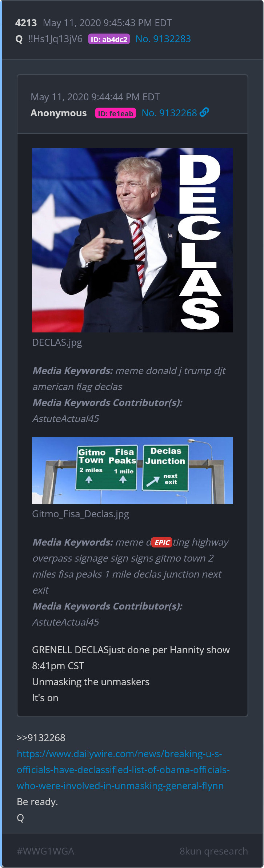
Task: Click the DECLAS.jpg file name caption
Action: click(57, 342)
